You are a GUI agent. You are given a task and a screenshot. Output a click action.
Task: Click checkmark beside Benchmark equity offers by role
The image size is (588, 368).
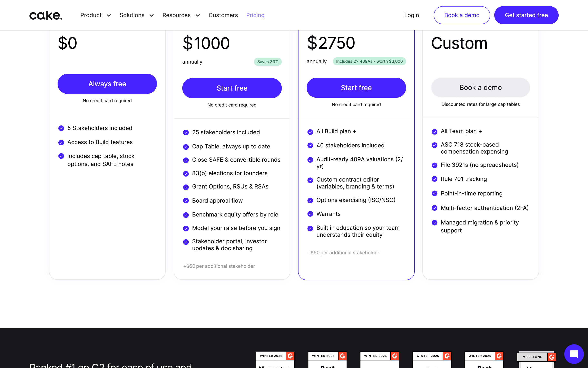pyautogui.click(x=186, y=215)
